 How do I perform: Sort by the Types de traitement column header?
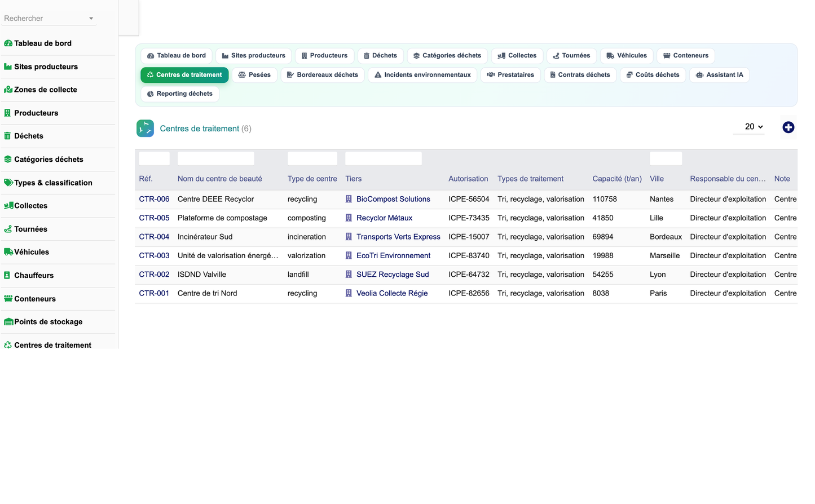[x=530, y=179]
